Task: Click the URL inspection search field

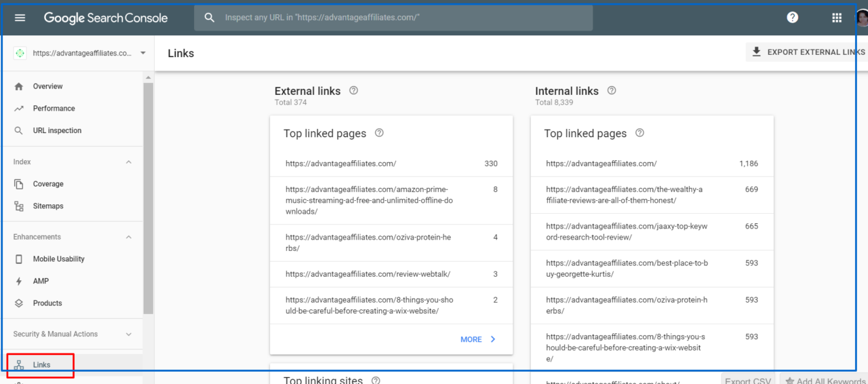Action: 393,18
